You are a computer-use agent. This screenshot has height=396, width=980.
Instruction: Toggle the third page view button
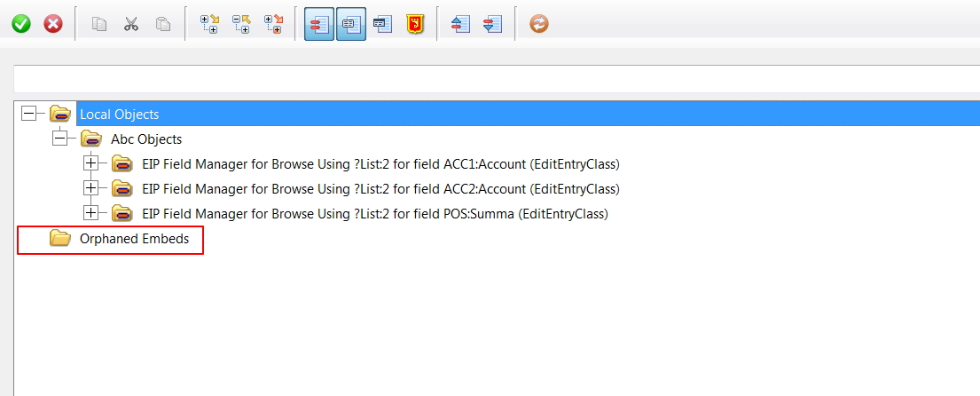(382, 24)
